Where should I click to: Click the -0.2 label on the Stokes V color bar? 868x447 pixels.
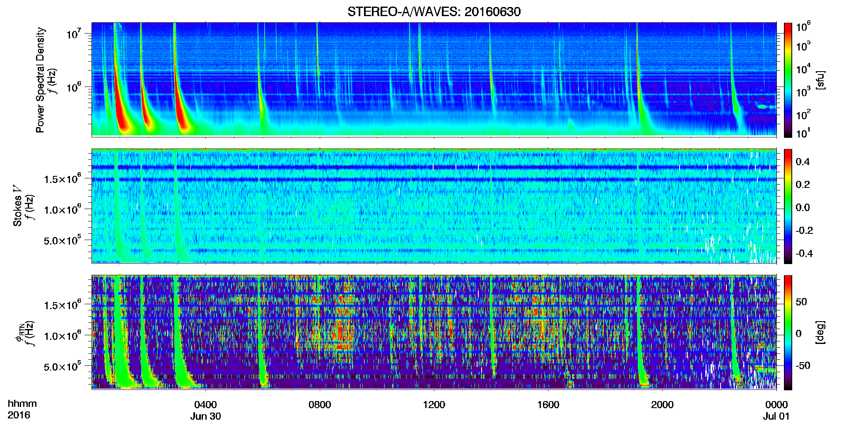pyautogui.click(x=804, y=230)
